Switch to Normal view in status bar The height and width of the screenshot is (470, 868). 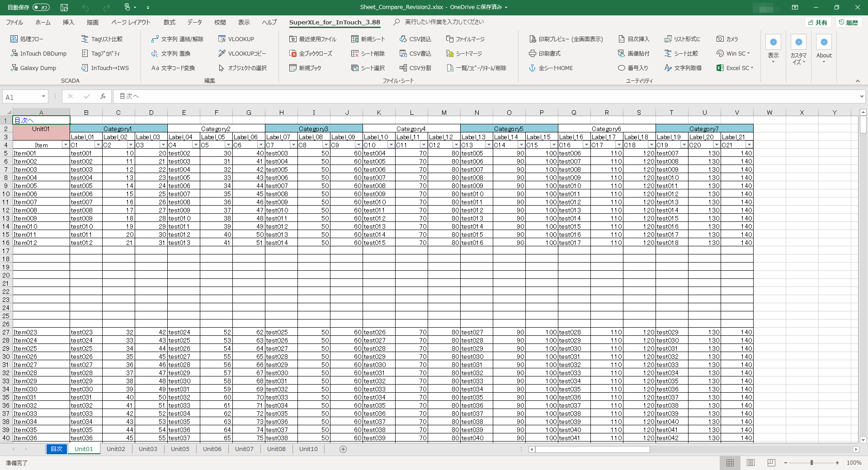point(730,463)
